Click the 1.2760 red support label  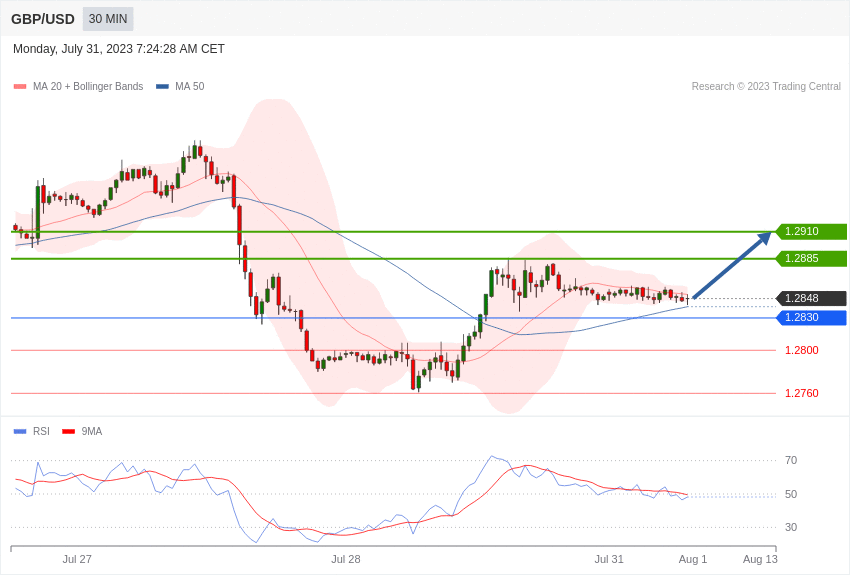802,393
